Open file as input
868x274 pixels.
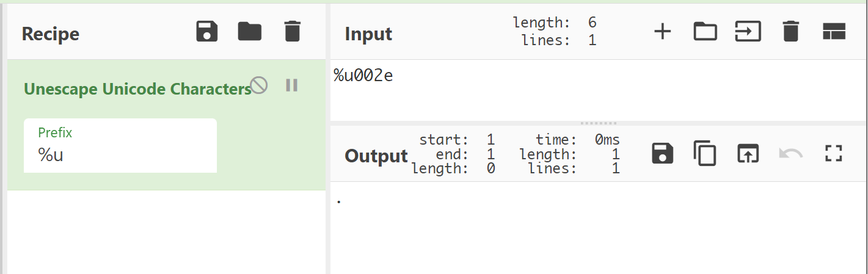pos(748,32)
